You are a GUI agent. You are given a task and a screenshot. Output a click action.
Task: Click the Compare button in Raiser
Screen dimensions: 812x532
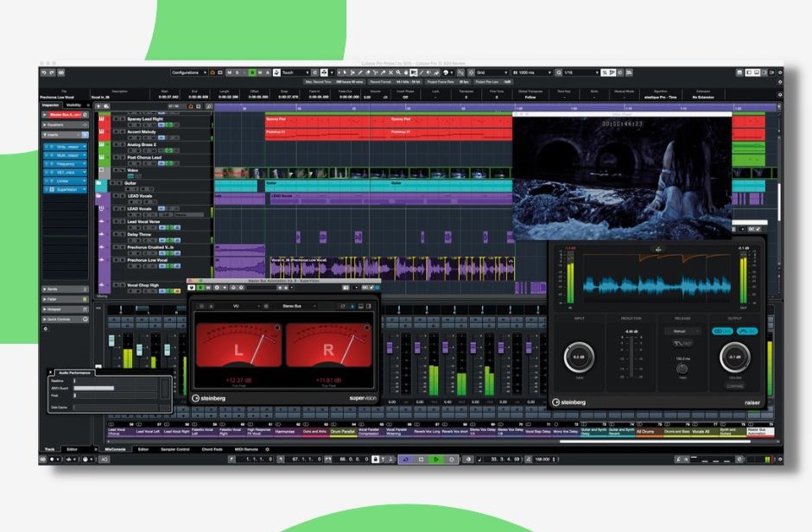click(736, 386)
